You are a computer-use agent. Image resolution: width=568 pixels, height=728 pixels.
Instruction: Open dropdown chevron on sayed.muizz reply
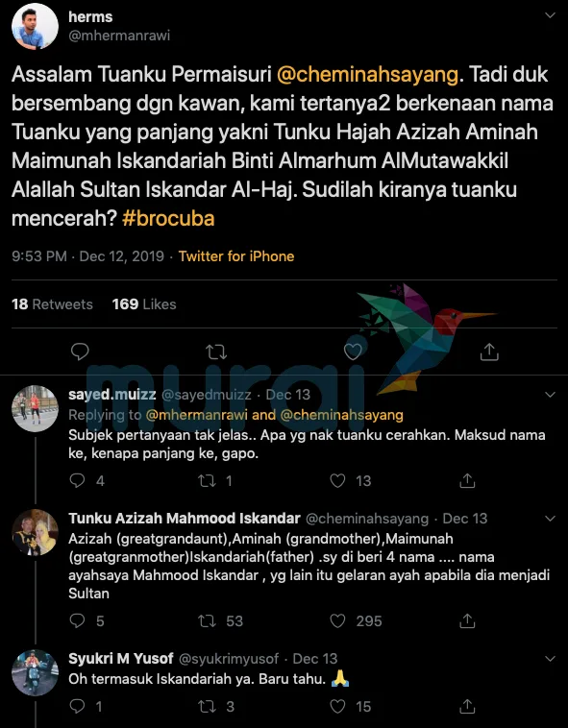click(550, 395)
